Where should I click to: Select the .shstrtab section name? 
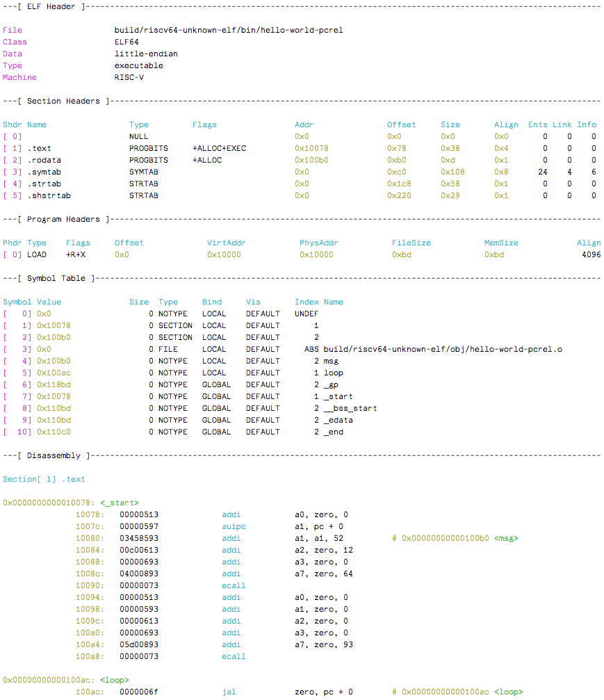point(49,195)
